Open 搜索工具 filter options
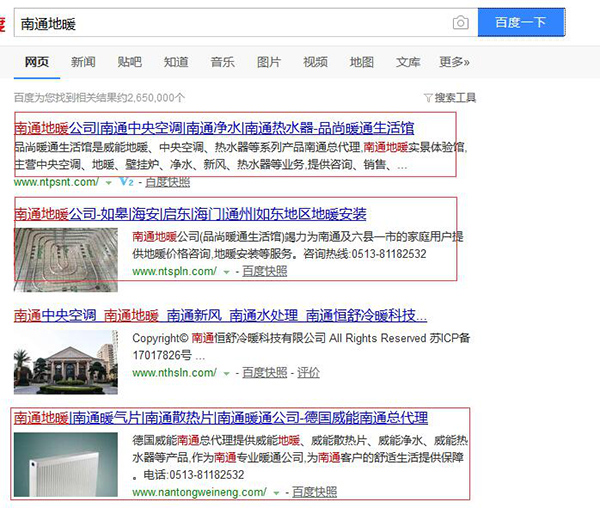The width and height of the screenshot is (600, 508). pos(455,98)
